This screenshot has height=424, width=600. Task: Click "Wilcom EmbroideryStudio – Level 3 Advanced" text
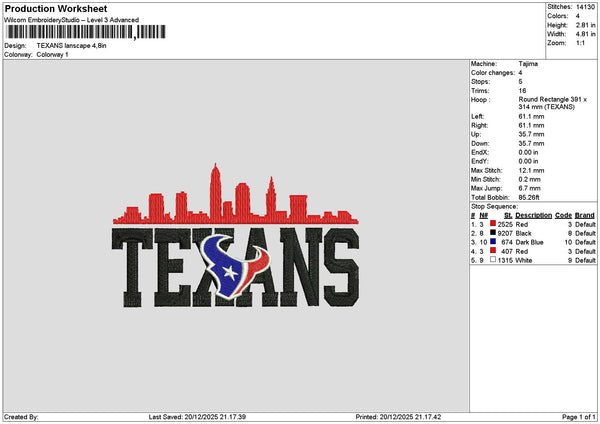pos(72,20)
